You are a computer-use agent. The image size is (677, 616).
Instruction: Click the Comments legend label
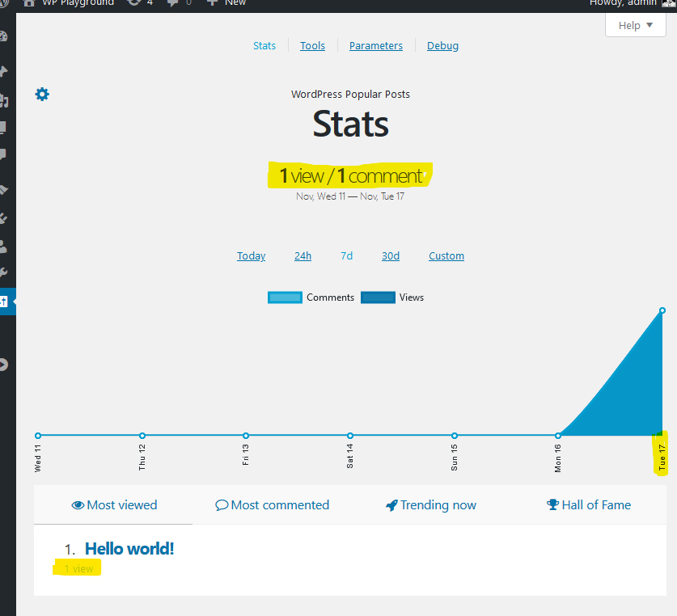point(330,297)
